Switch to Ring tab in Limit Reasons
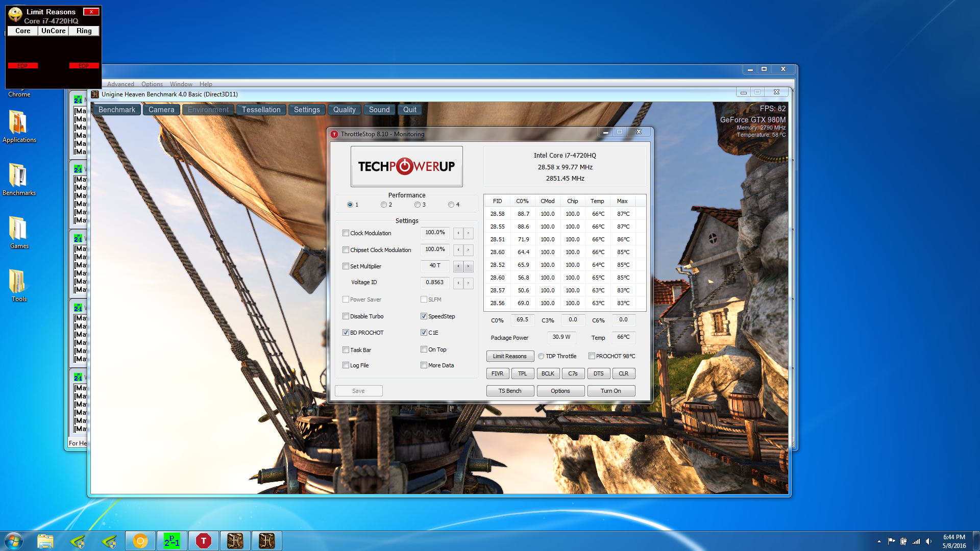This screenshot has height=551, width=980. (84, 31)
